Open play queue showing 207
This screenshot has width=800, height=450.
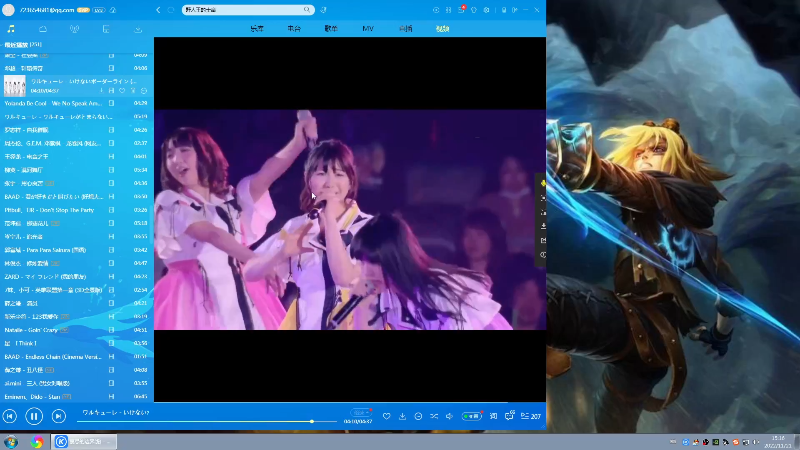(531, 416)
